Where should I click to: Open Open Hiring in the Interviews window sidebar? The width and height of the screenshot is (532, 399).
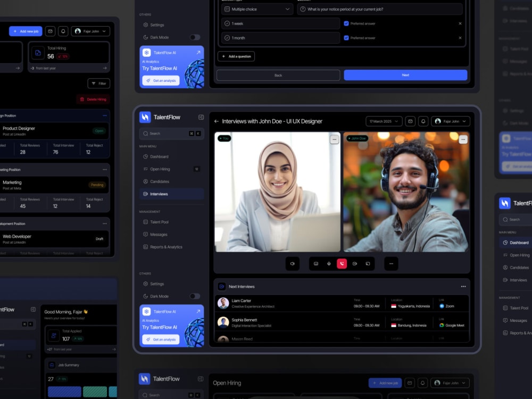click(171, 169)
